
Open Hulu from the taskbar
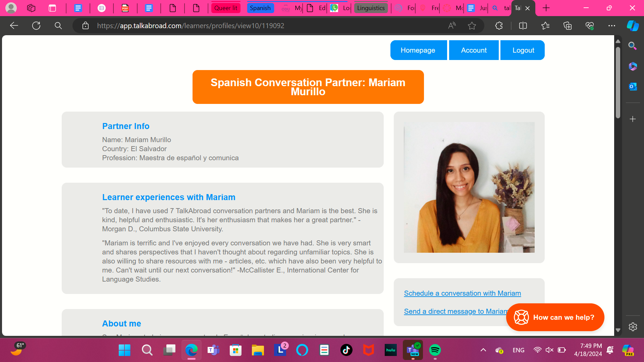pos(391,350)
